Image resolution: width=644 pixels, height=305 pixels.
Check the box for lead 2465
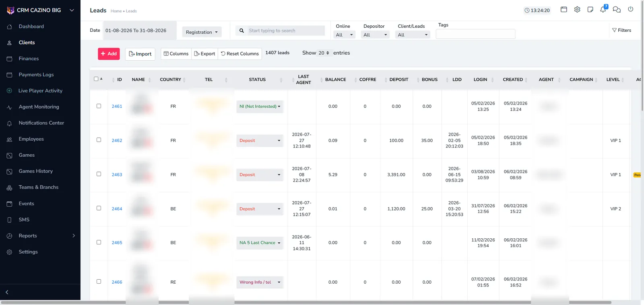point(99,242)
